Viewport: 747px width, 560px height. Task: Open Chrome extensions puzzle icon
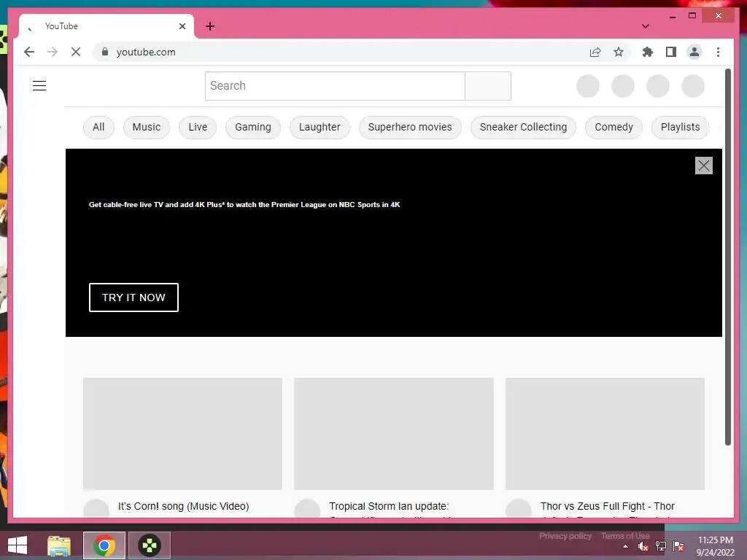648,52
